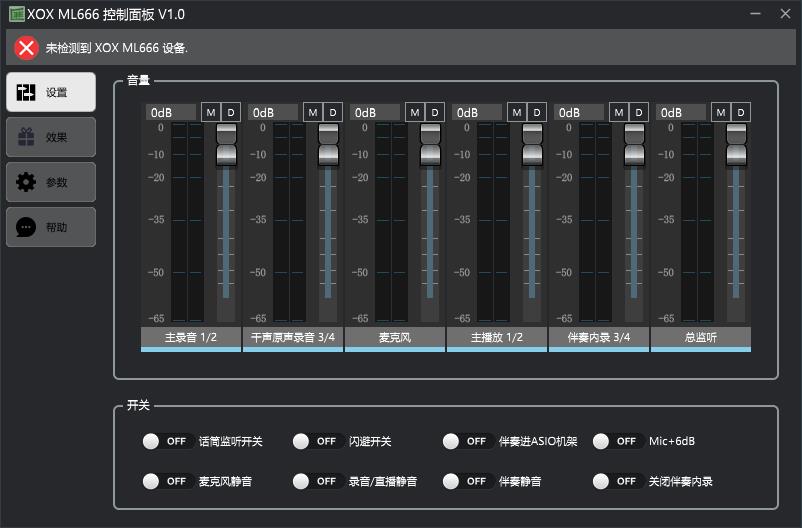Open the 设置 settings tab

tap(51, 92)
